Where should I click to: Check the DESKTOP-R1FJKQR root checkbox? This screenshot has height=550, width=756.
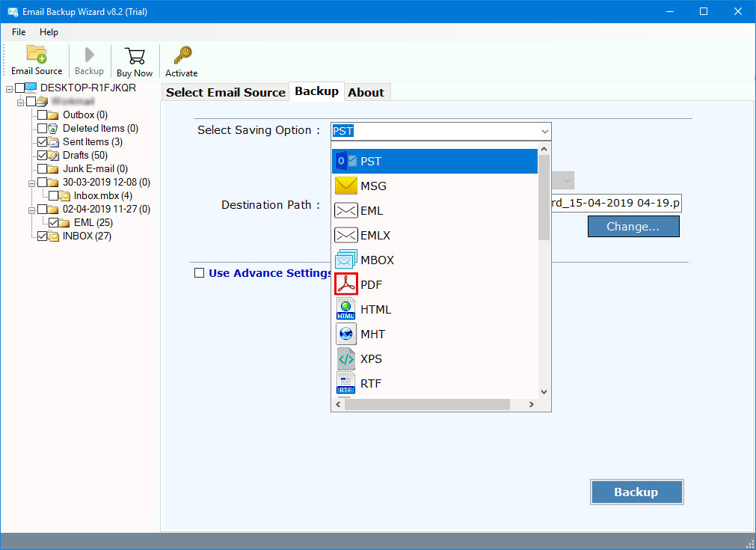pos(19,88)
